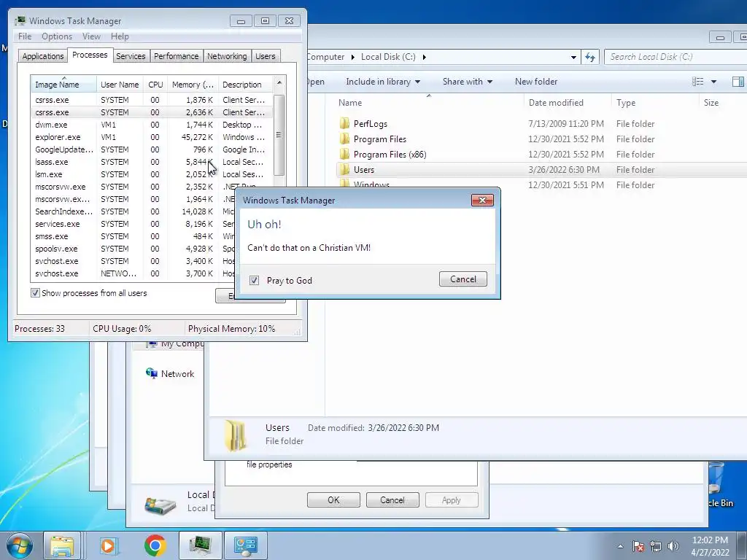Open Windows Start menu orb
747x560 pixels.
tap(20, 545)
